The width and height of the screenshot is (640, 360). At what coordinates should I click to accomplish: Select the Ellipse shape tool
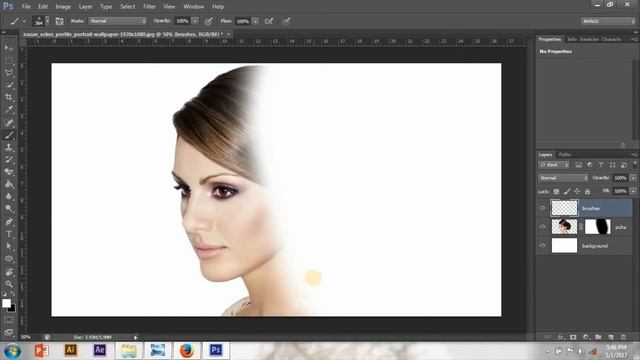click(9, 259)
